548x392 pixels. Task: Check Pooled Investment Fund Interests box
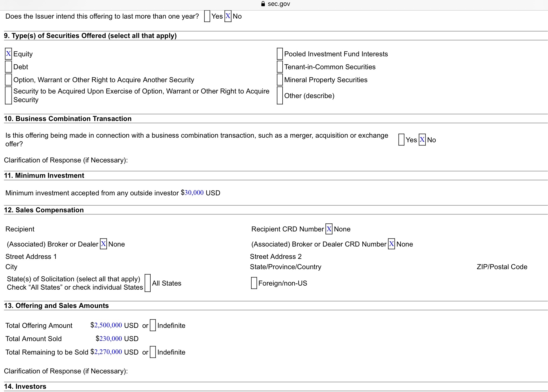click(280, 54)
